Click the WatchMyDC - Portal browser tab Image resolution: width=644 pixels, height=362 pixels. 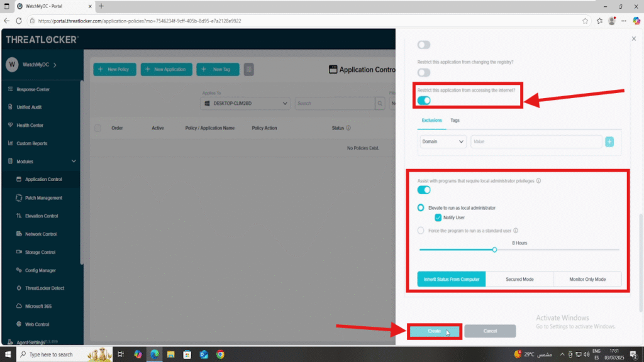55,6
